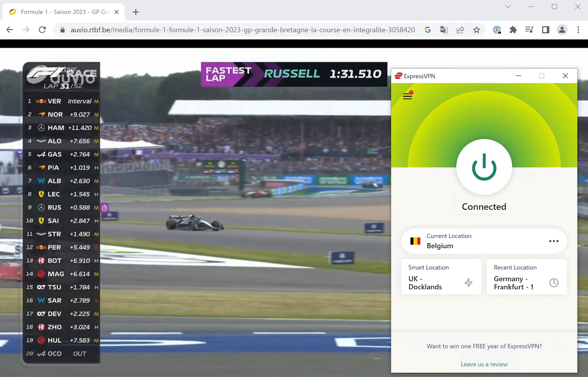
Task: Bookmark this page with star icon
Action: pos(476,30)
